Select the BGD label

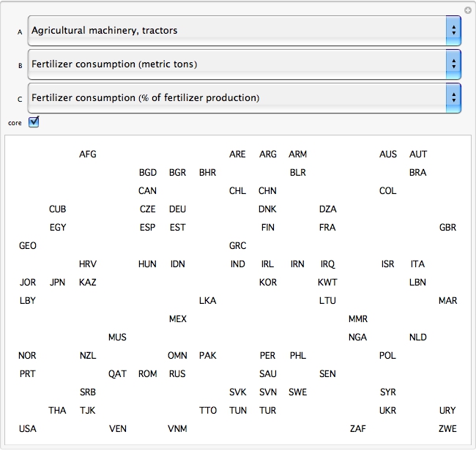pyautogui.click(x=148, y=172)
